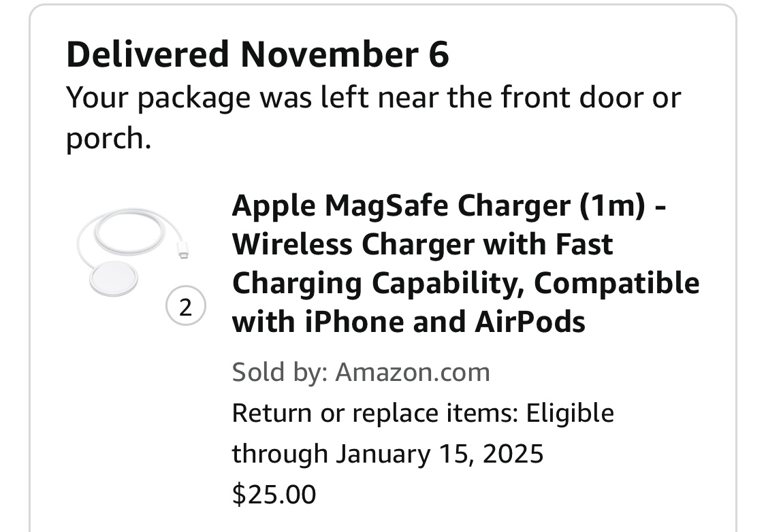The width and height of the screenshot is (766, 532).
Task: Open the Amazon.com seller name
Action: pyautogui.click(x=413, y=372)
